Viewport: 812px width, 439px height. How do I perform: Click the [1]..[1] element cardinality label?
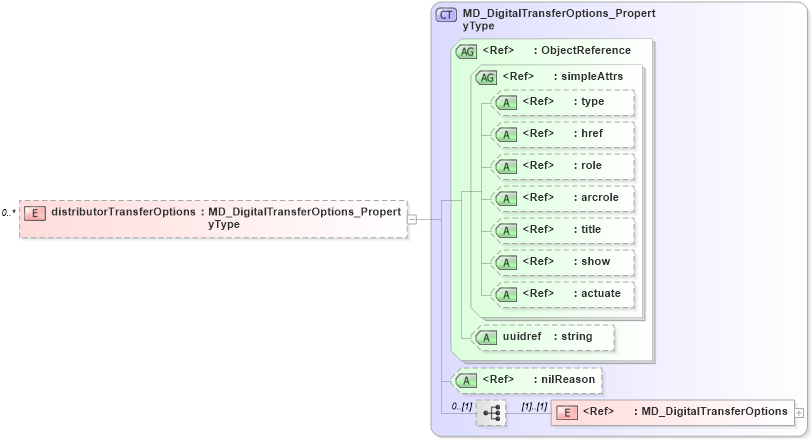[x=534, y=407]
